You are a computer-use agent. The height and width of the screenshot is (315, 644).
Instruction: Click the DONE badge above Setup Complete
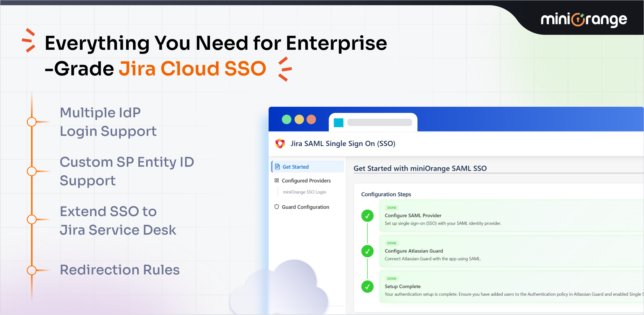coord(392,279)
